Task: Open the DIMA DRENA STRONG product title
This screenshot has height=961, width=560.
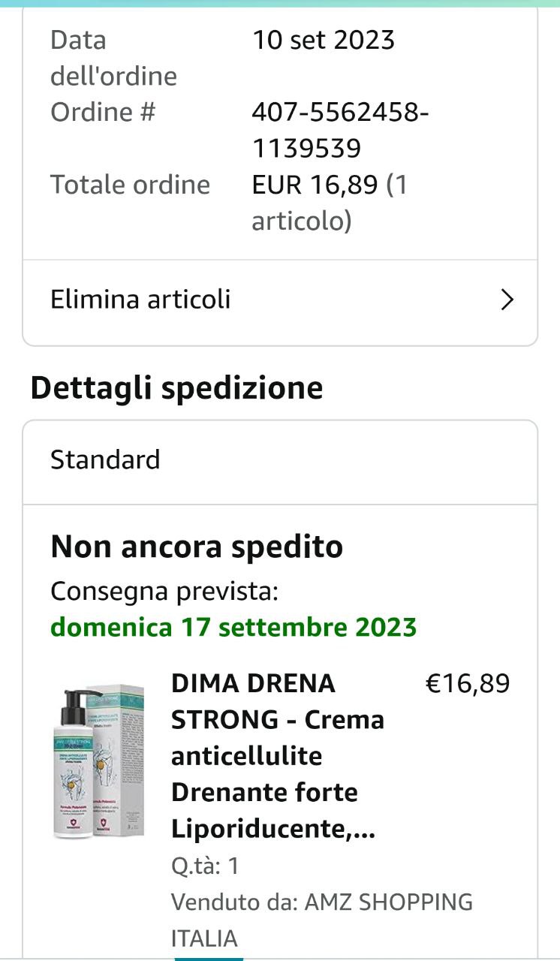Action: (x=278, y=757)
